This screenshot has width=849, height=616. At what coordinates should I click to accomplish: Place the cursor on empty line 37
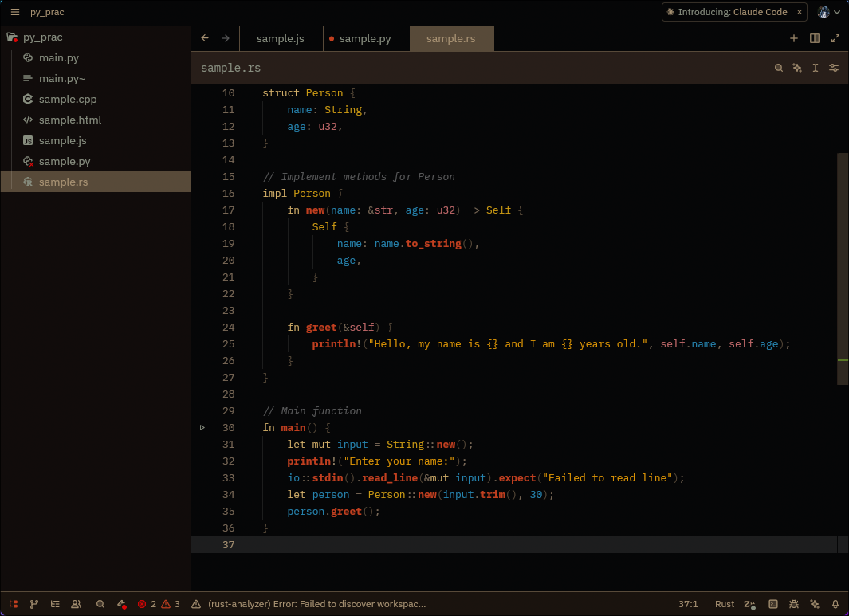[514, 545]
